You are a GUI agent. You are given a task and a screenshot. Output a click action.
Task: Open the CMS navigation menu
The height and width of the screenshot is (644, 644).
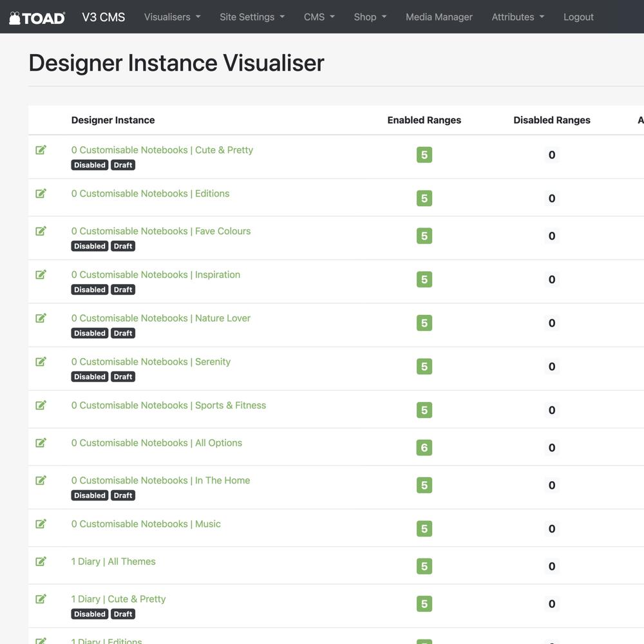[x=319, y=17]
